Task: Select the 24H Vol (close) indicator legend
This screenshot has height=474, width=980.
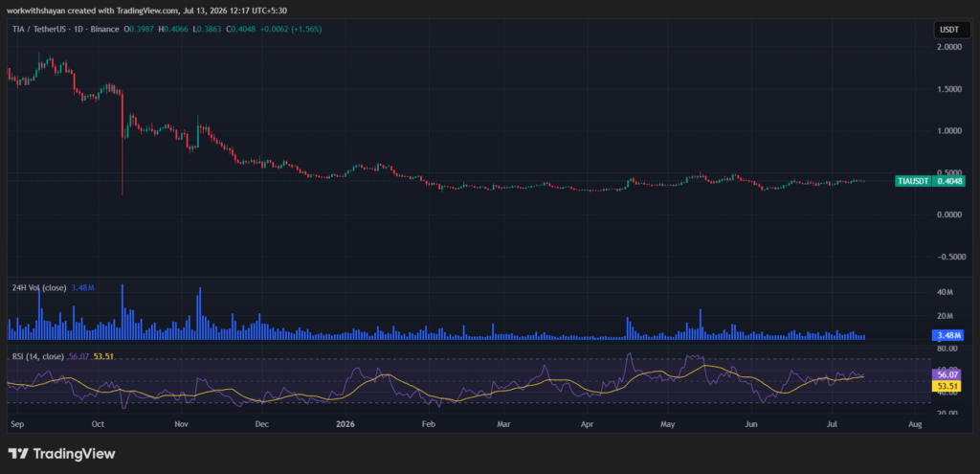Action: pyautogui.click(x=39, y=287)
